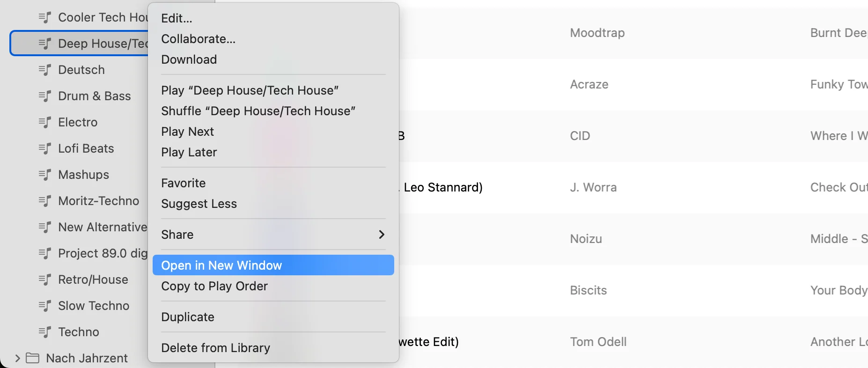The height and width of the screenshot is (368, 868).
Task: Mark playlist as Favorite
Action: click(x=183, y=183)
